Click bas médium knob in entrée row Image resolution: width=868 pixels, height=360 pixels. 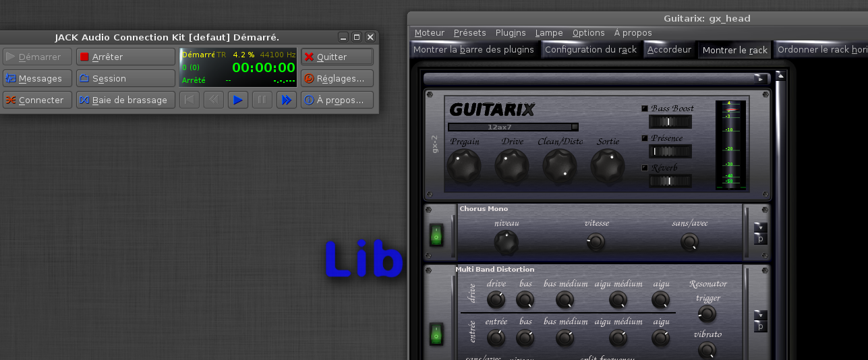point(565,338)
